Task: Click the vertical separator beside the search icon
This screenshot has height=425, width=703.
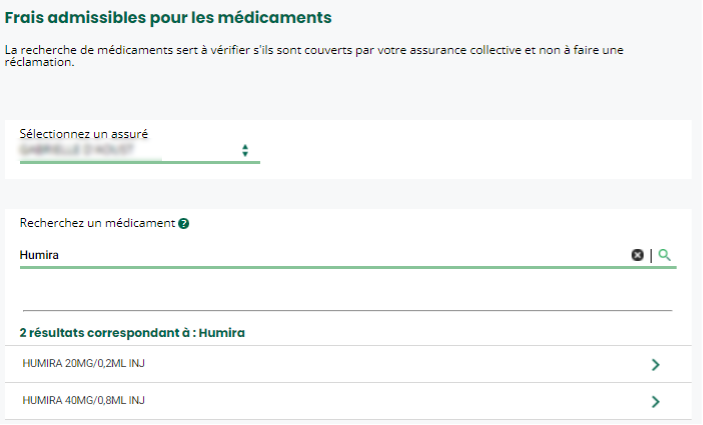Action: coord(651,255)
